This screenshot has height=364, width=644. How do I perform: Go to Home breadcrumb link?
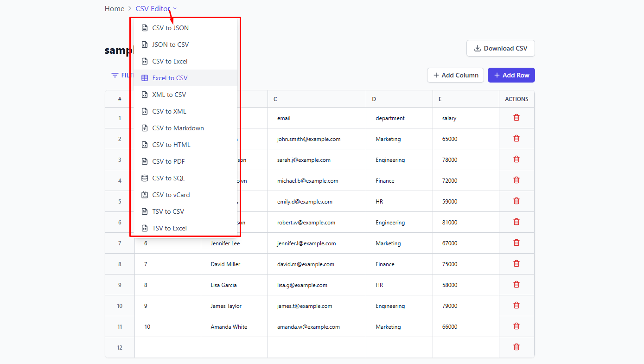pyautogui.click(x=115, y=9)
